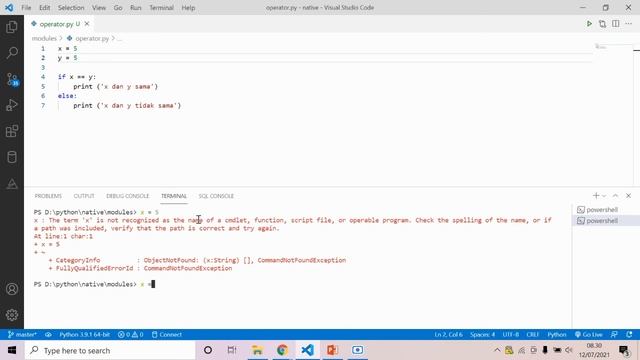Open the Help menu
Image resolution: width=640 pixels, height=360 pixels.
point(188,7)
